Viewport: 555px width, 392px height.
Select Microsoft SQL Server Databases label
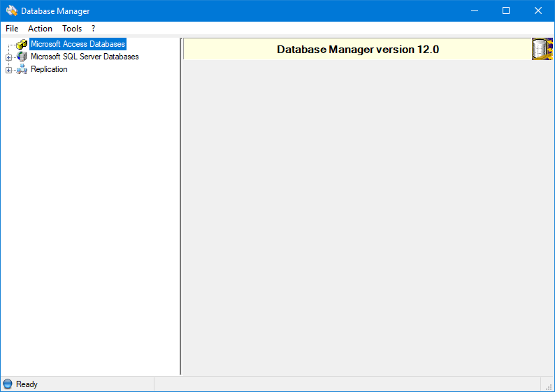tap(85, 57)
